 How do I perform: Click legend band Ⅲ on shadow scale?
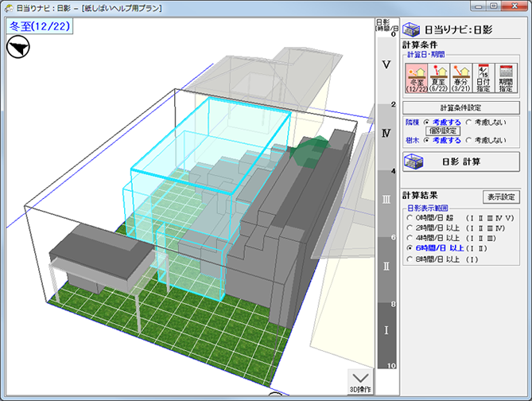point(386,204)
